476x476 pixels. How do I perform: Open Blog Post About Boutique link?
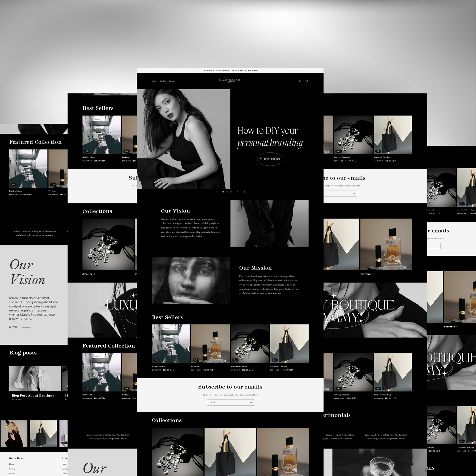click(x=33, y=396)
